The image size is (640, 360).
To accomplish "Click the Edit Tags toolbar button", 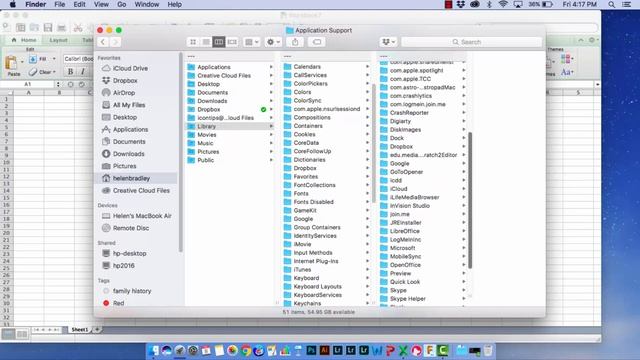I will pos(317,42).
